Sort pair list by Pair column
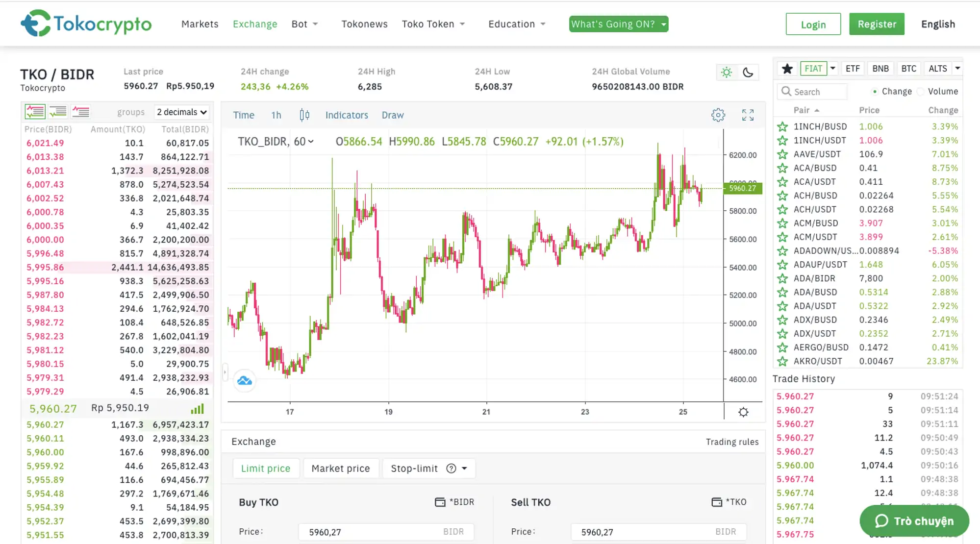Image resolution: width=980 pixels, height=544 pixels. pyautogui.click(x=806, y=110)
